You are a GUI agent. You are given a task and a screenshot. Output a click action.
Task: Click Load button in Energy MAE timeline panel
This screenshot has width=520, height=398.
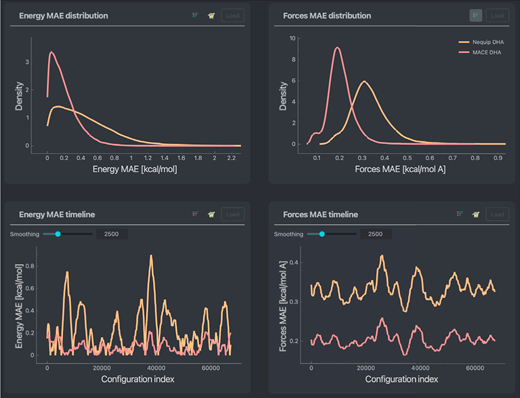(x=233, y=214)
